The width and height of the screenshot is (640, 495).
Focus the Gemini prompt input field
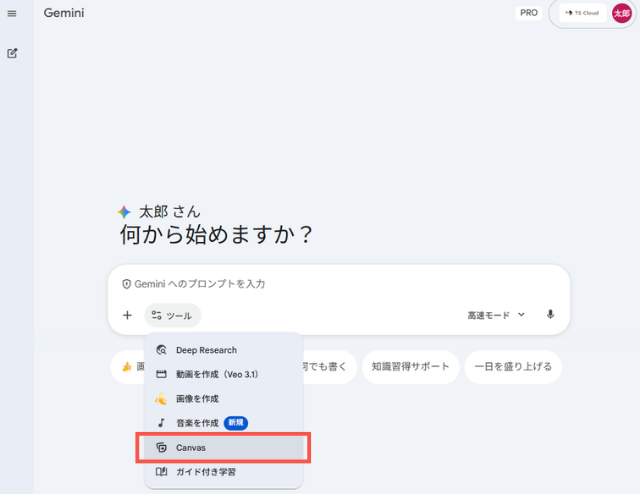[x=340, y=284]
